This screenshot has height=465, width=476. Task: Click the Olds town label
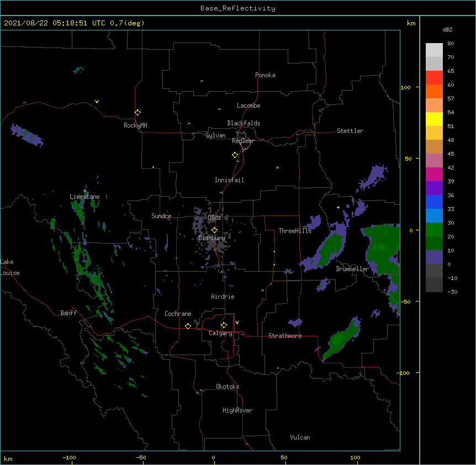pos(214,218)
